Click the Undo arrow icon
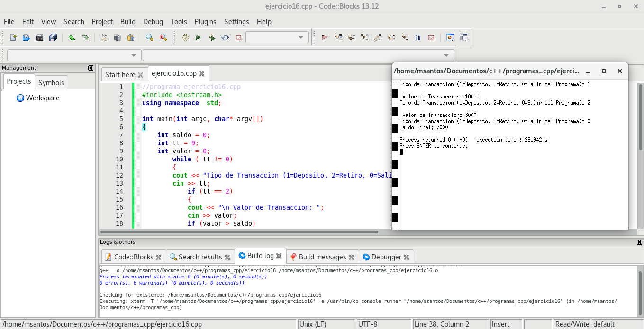 pyautogui.click(x=72, y=37)
